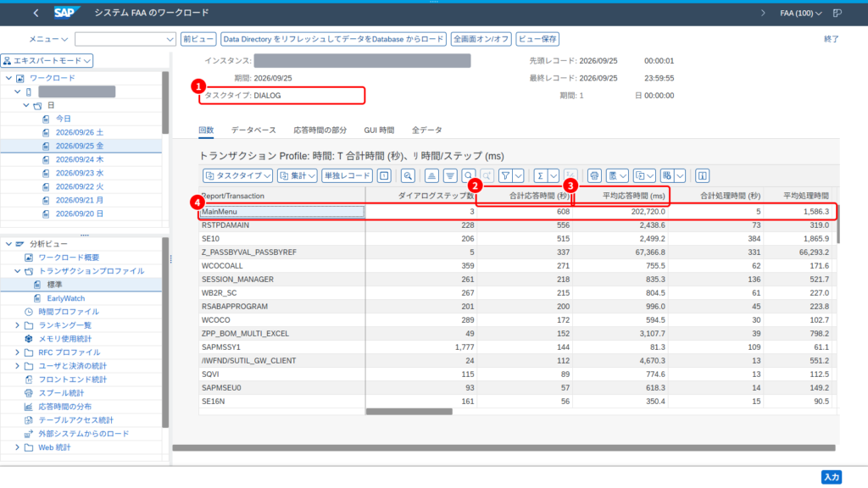Open the transaction code combo box
The width and height of the screenshot is (868, 488).
click(125, 39)
